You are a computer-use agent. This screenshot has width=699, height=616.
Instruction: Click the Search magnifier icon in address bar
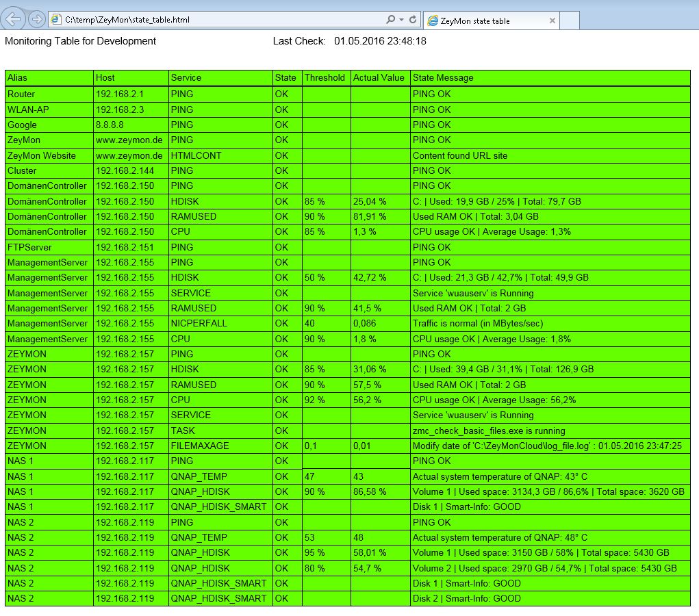(x=390, y=20)
